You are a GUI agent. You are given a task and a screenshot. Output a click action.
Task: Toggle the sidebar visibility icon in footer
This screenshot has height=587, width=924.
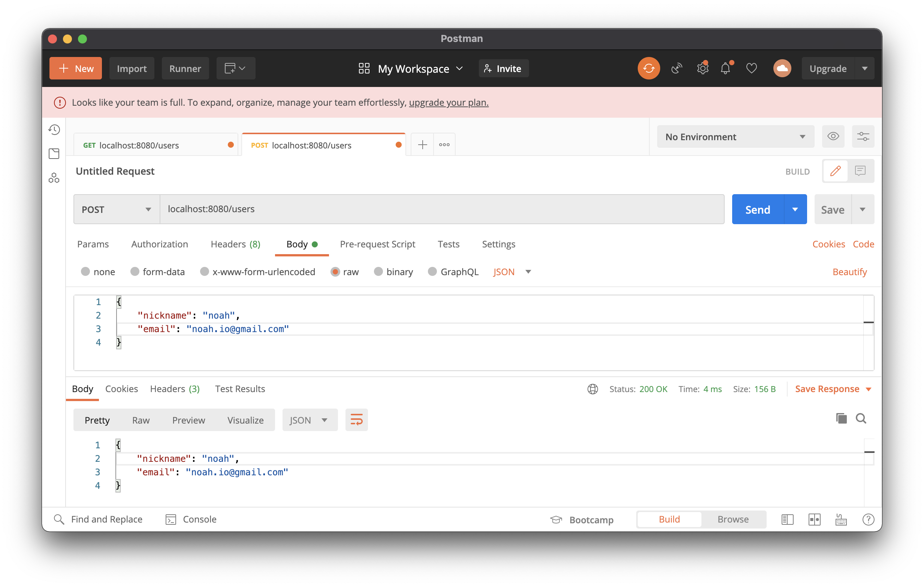pyautogui.click(x=787, y=520)
